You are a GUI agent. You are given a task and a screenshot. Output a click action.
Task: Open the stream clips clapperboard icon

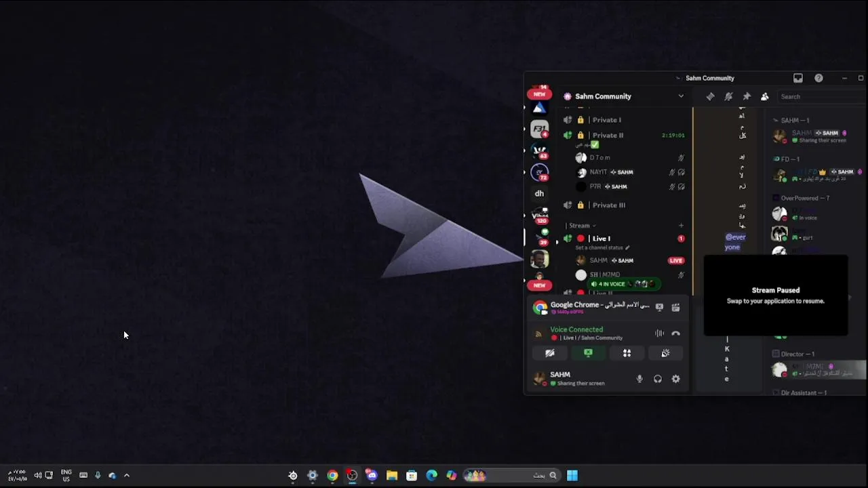point(675,307)
